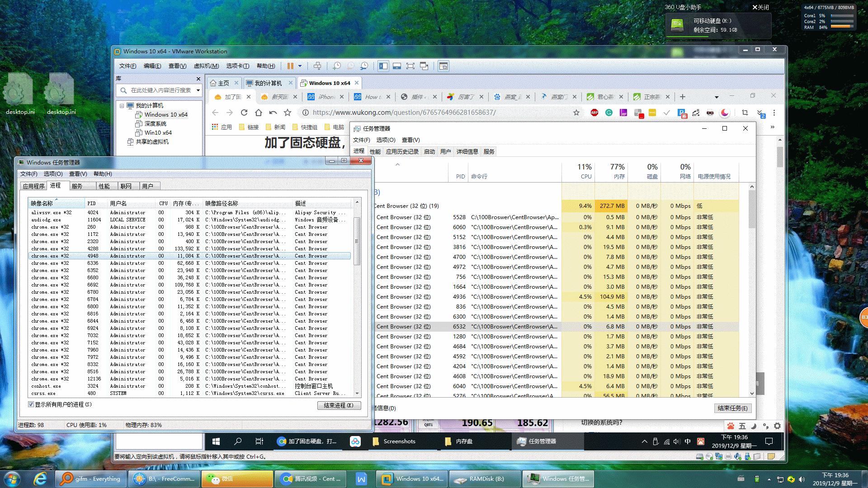This screenshot has height=488, width=868.
Task: Switch to the 启动 tab in 任务管理器
Action: (x=429, y=151)
